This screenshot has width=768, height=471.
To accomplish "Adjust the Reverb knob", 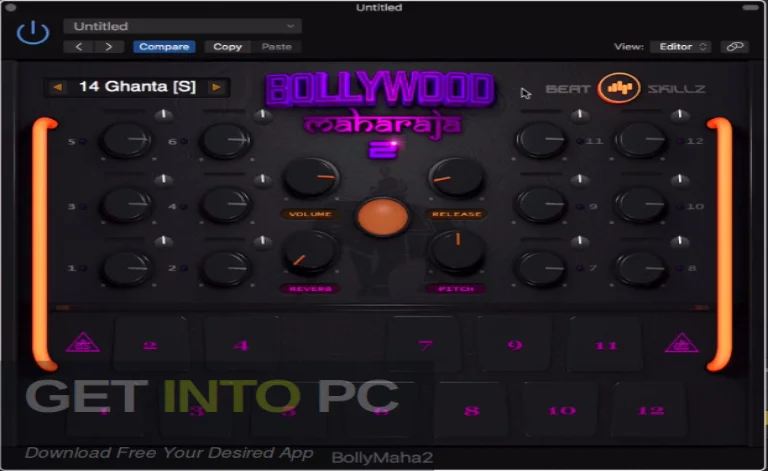I will 310,252.
